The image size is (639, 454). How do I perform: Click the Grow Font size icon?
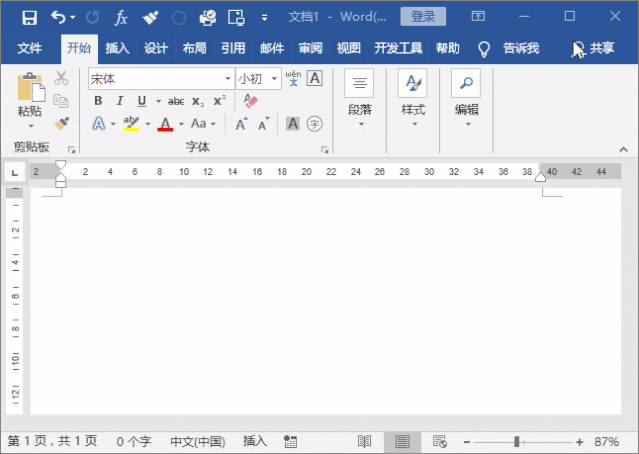pos(241,123)
